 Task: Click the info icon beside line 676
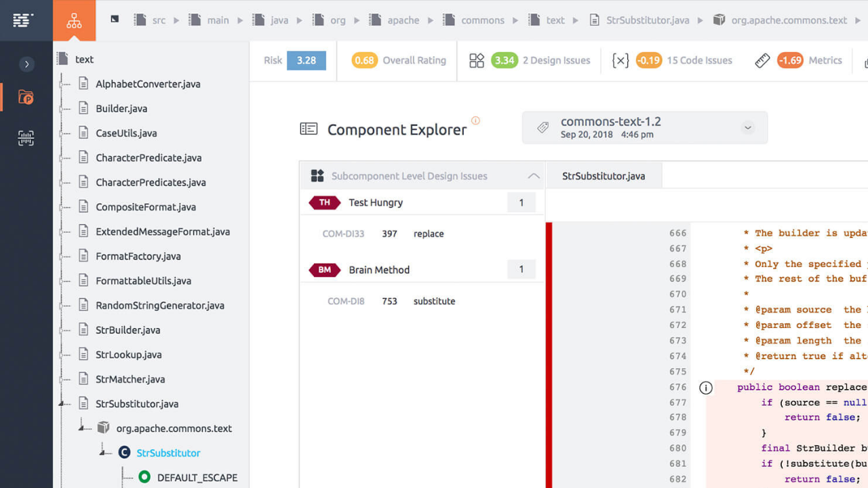(x=705, y=388)
